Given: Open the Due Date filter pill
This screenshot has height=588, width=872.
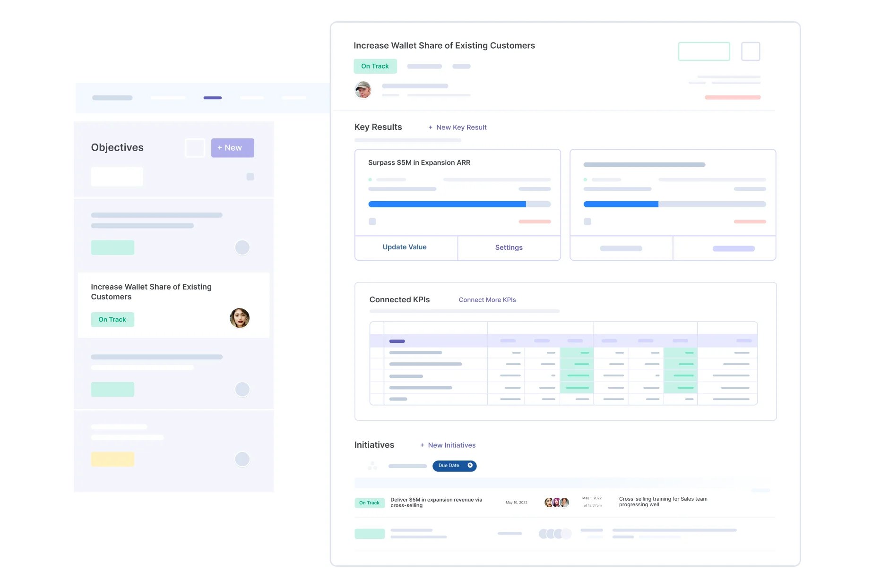Looking at the screenshot, I should [449, 466].
